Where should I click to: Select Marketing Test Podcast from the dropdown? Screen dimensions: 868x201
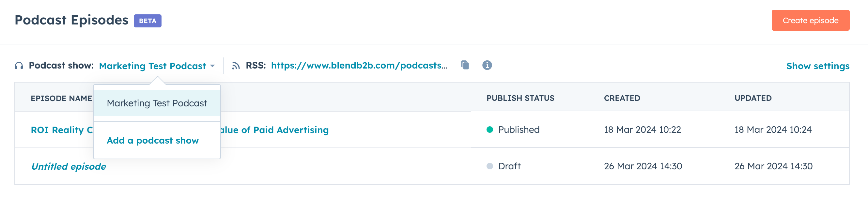(157, 103)
